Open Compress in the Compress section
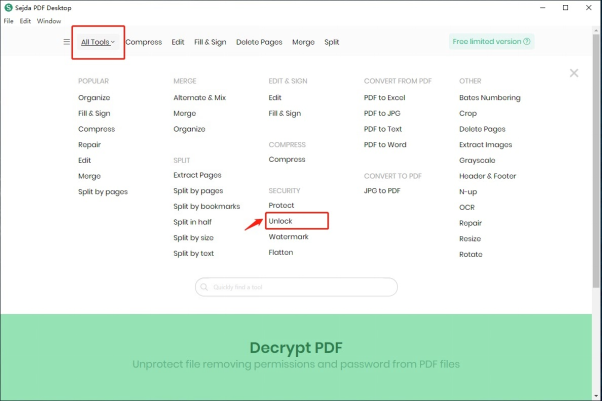Image resolution: width=602 pixels, height=401 pixels. point(287,159)
